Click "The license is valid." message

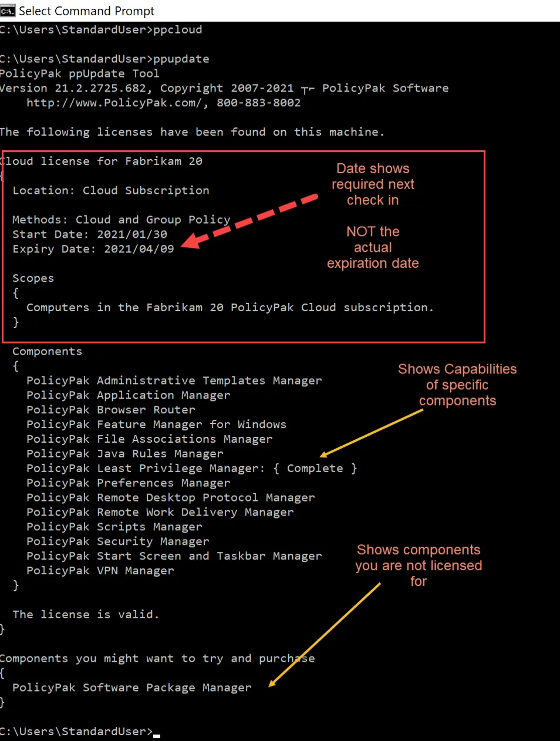tap(86, 614)
